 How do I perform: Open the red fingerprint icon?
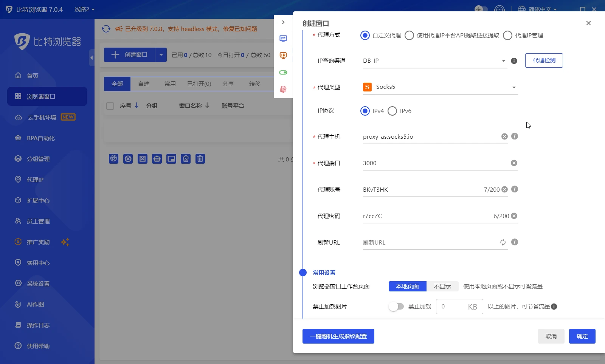coord(283,90)
